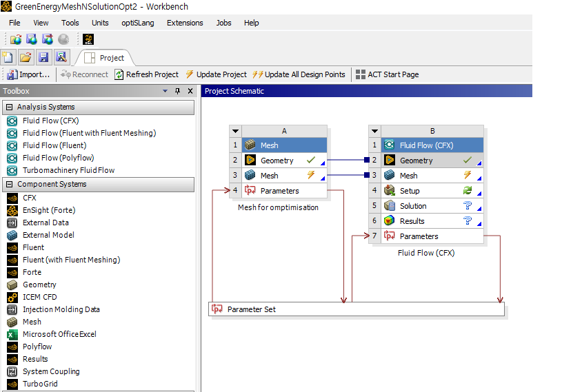Click the Polyflow component icon

pyautogui.click(x=12, y=347)
